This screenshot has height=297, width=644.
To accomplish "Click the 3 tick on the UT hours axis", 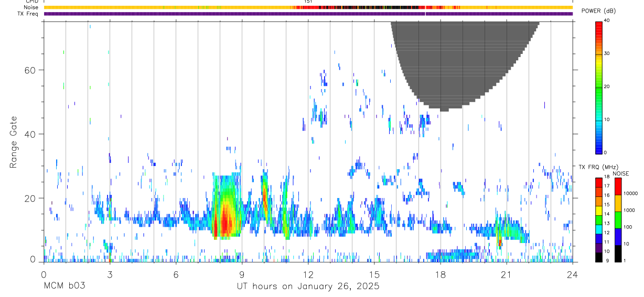I will point(110,274).
